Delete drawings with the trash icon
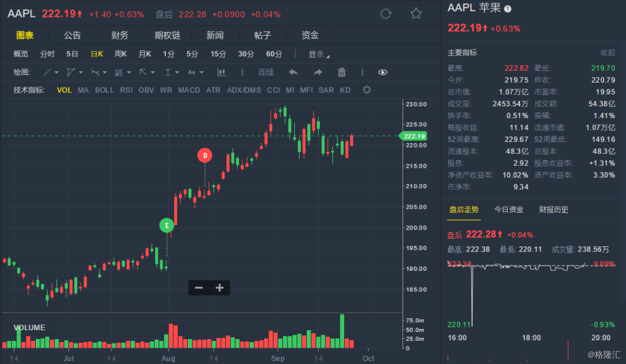 pyautogui.click(x=342, y=73)
